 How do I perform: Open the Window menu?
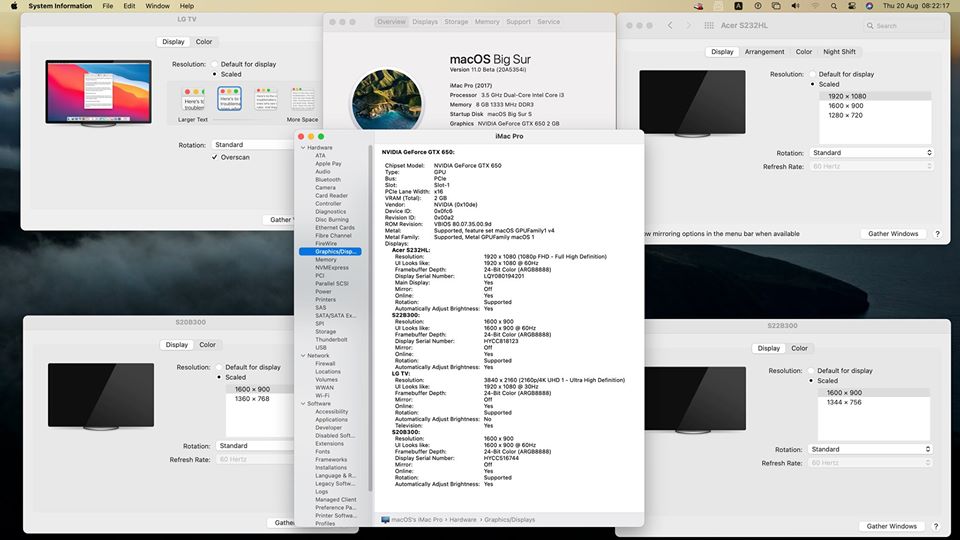(157, 6)
